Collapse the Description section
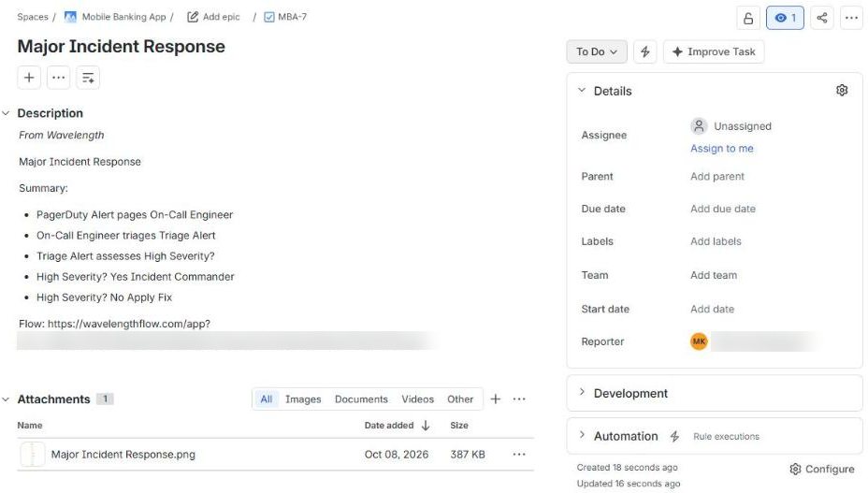This screenshot has height=493, width=868. coord(7,113)
